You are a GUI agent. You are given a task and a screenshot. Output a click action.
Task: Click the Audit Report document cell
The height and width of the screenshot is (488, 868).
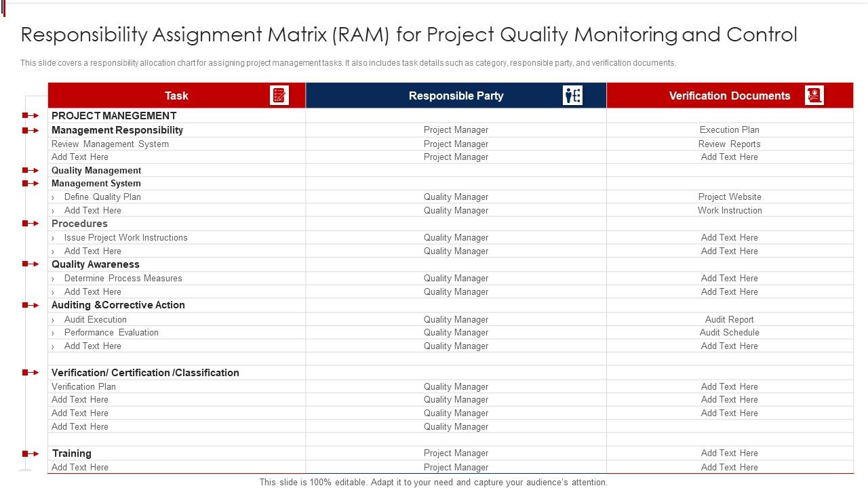click(x=730, y=319)
